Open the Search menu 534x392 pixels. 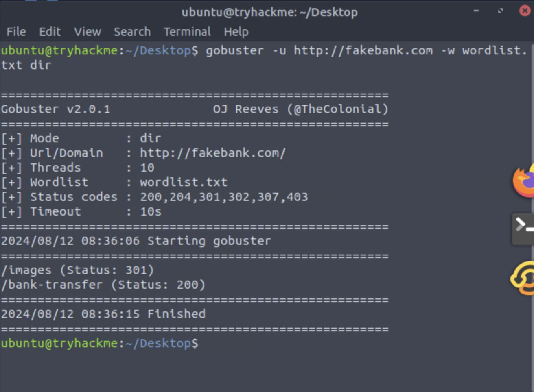click(x=132, y=32)
